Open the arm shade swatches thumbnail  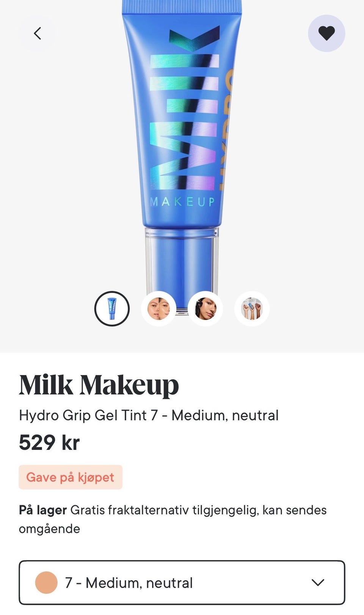click(x=252, y=309)
